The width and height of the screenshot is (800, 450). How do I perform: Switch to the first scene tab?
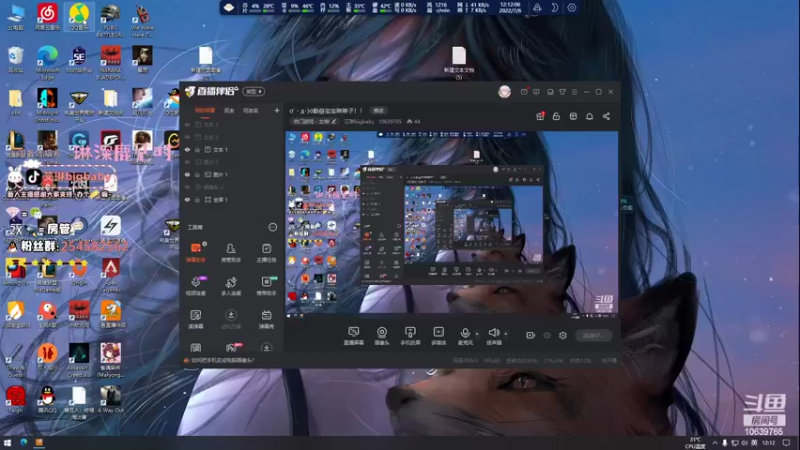pyautogui.click(x=205, y=110)
